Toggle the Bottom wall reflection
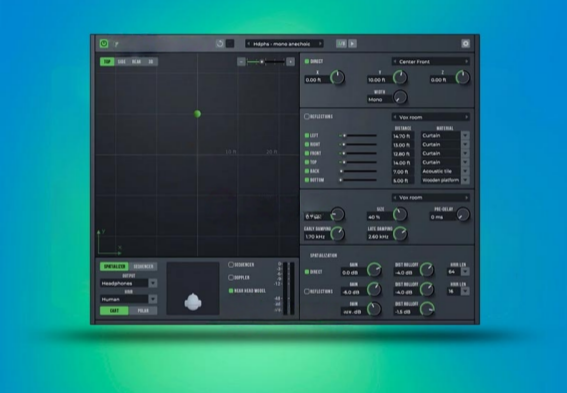 point(307,180)
